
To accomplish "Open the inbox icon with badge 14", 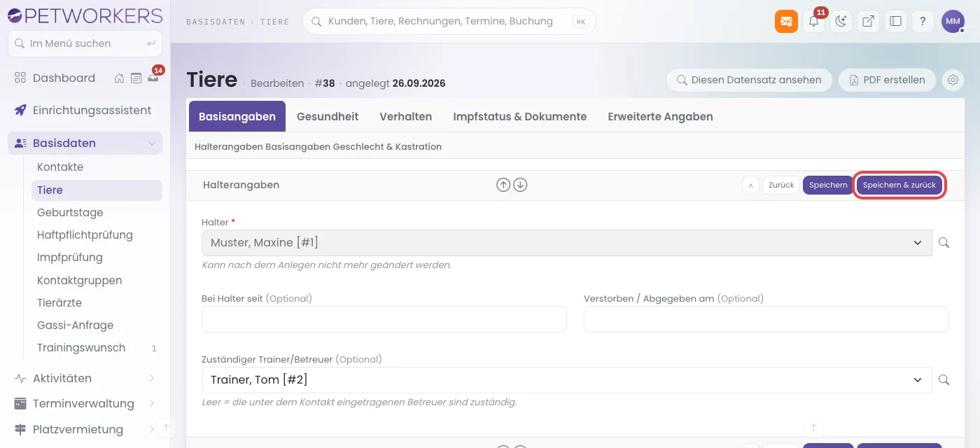I will [153, 78].
